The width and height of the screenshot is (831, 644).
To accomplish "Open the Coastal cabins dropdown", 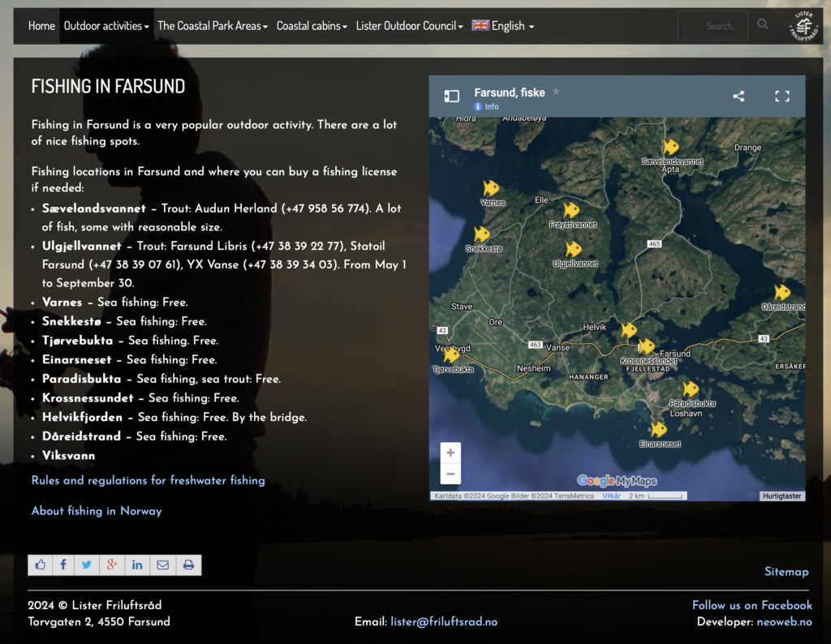I will 312,25.
